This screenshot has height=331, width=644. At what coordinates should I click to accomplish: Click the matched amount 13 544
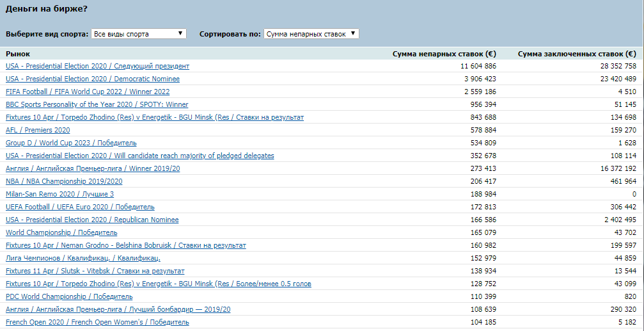tap(625, 271)
